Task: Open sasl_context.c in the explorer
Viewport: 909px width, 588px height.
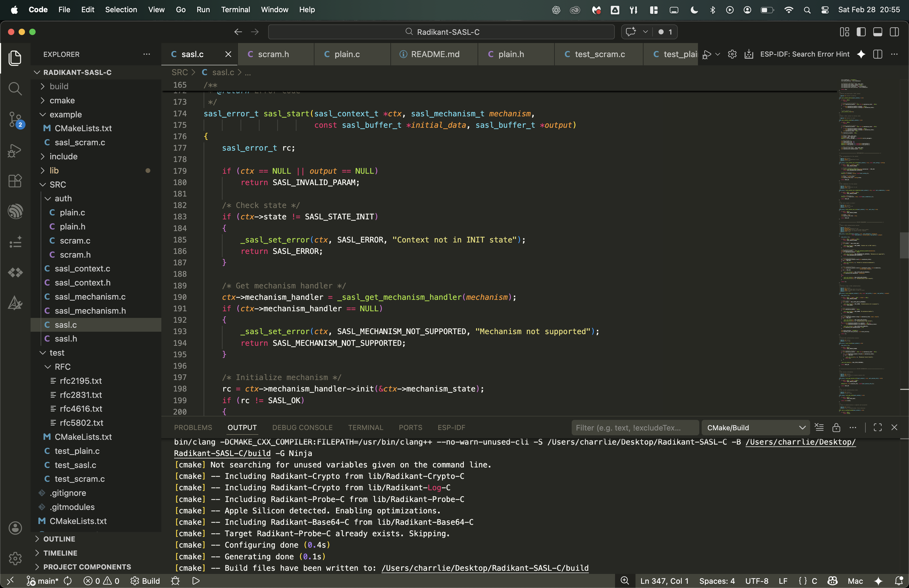Action: coord(96,269)
